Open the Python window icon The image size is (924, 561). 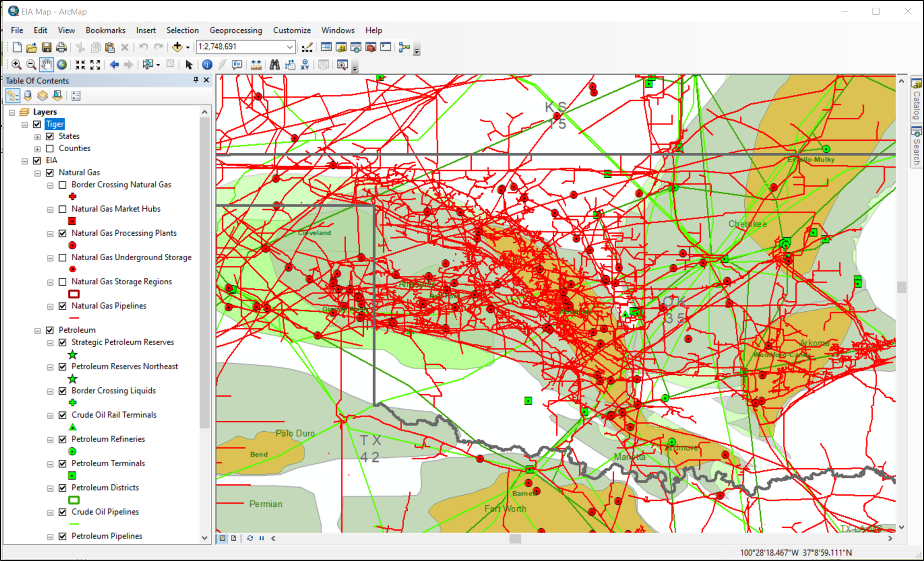(x=386, y=47)
